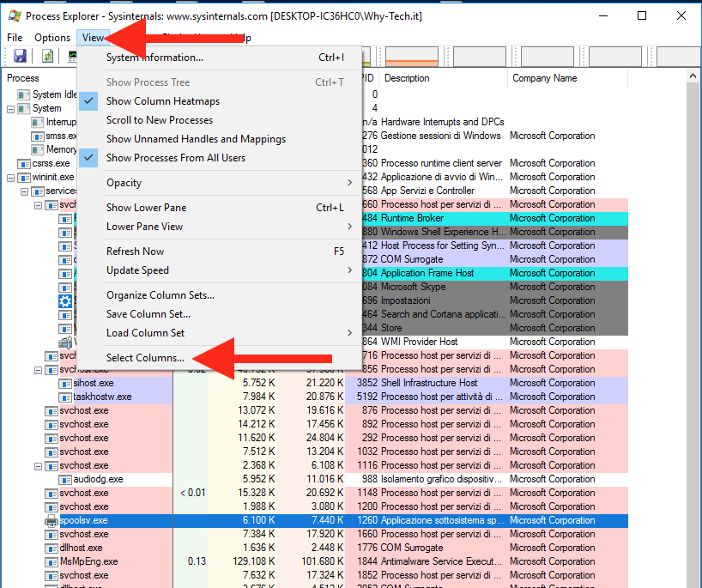This screenshot has width=702, height=588.
Task: Expand the Update Speed submenu
Action: tap(220, 270)
